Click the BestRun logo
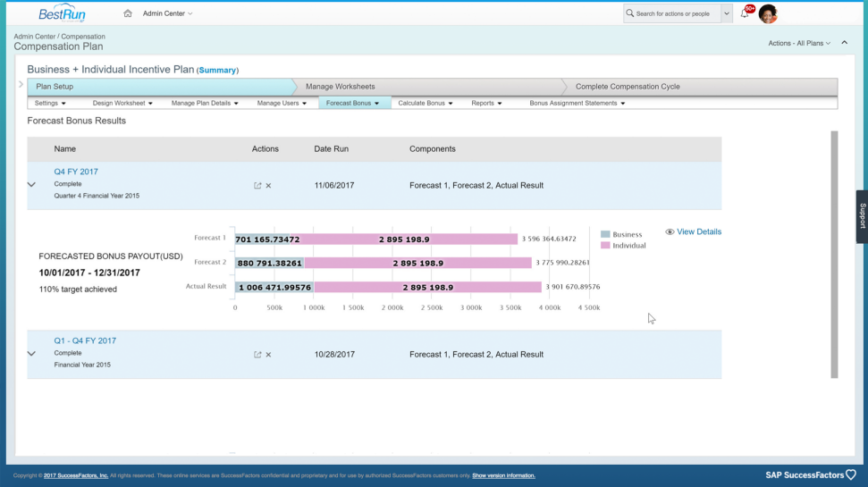Image resolution: width=868 pixels, height=487 pixels. tap(62, 13)
